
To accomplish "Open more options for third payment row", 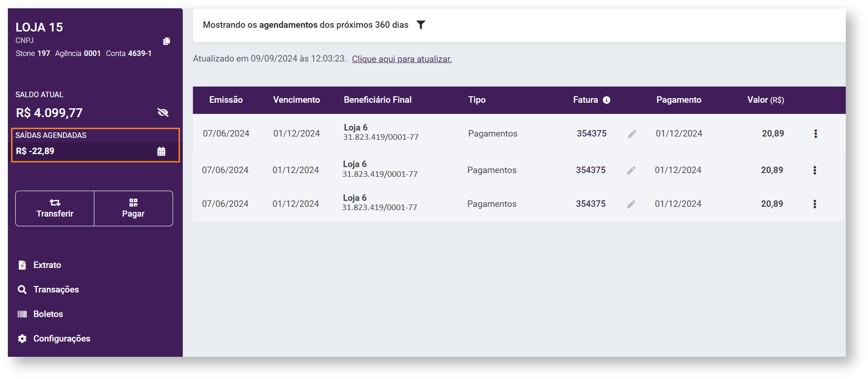I will [814, 204].
